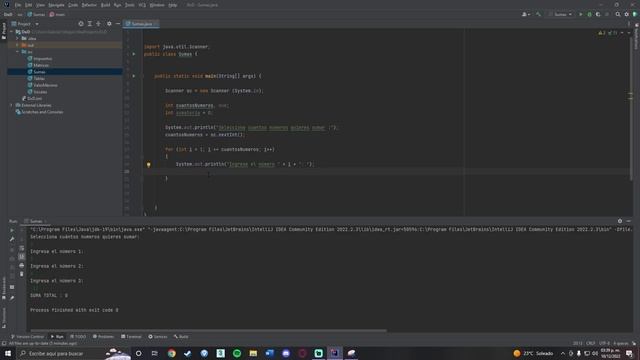Clear console output with the trash icon

coord(22,274)
